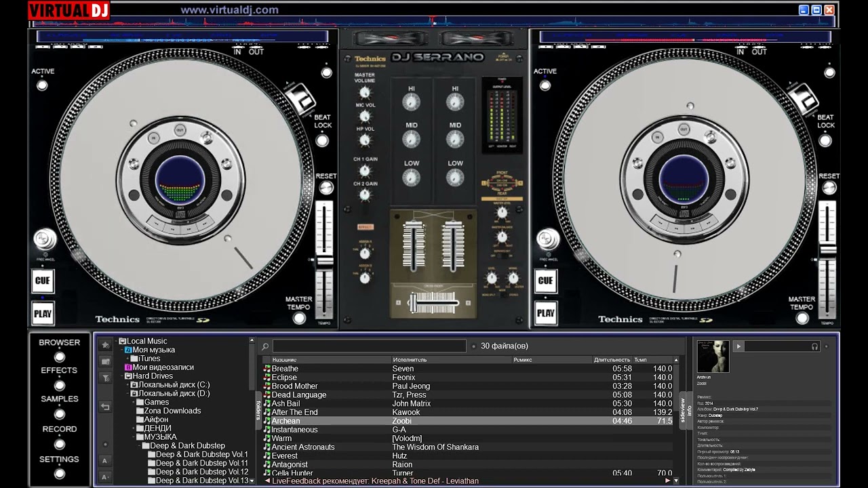The height and width of the screenshot is (488, 868).
Task: Turn the Master Volume knob
Action: [x=365, y=92]
